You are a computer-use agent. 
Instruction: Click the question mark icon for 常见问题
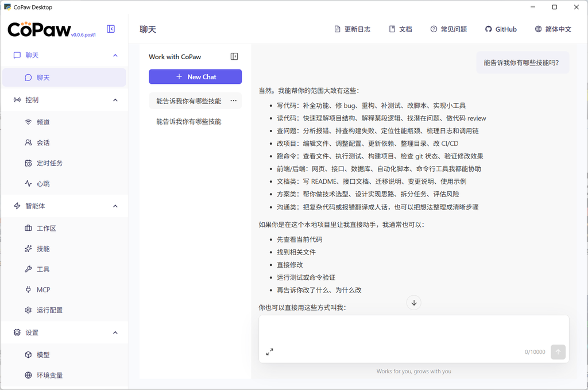(434, 29)
